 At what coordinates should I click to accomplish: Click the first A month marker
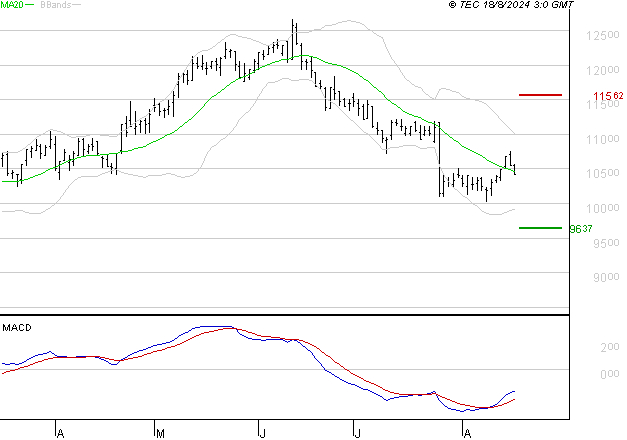pyautogui.click(x=60, y=433)
